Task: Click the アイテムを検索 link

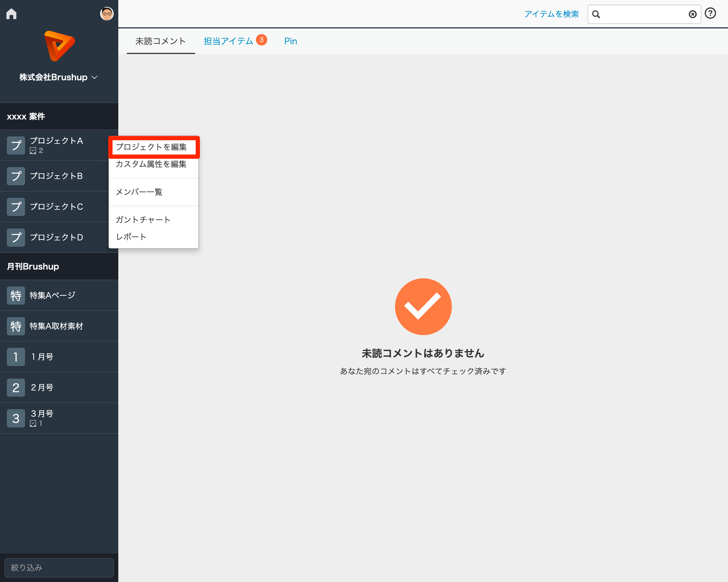Action: click(551, 14)
